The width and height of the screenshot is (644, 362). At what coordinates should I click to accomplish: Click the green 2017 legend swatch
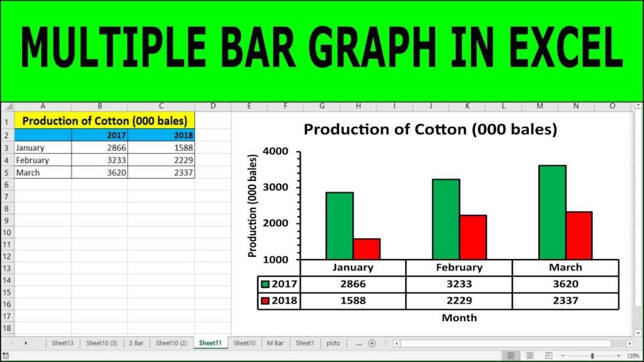click(265, 284)
